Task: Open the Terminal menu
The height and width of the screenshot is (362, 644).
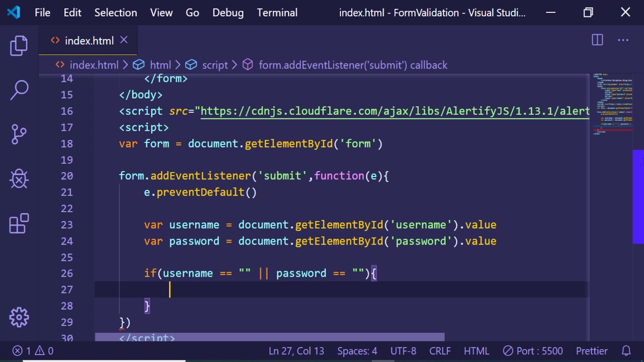Action: point(277,13)
